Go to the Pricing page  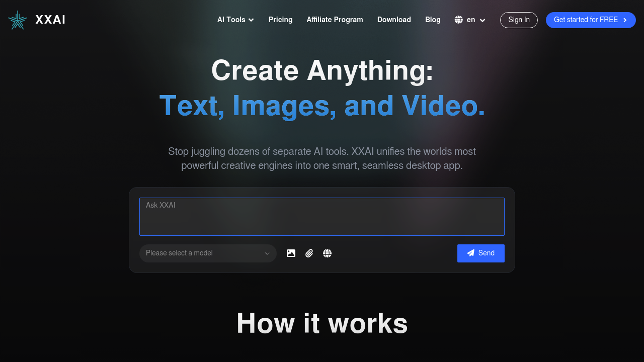[280, 20]
